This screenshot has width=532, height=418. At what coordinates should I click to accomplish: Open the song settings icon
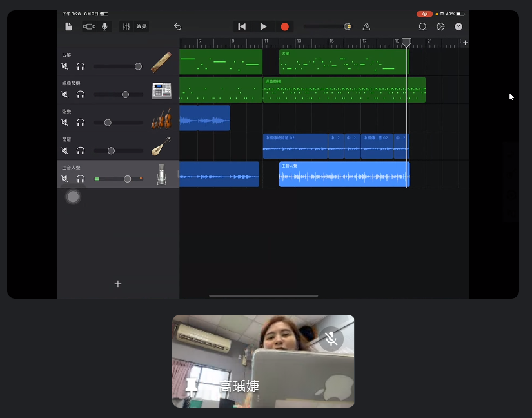click(440, 26)
